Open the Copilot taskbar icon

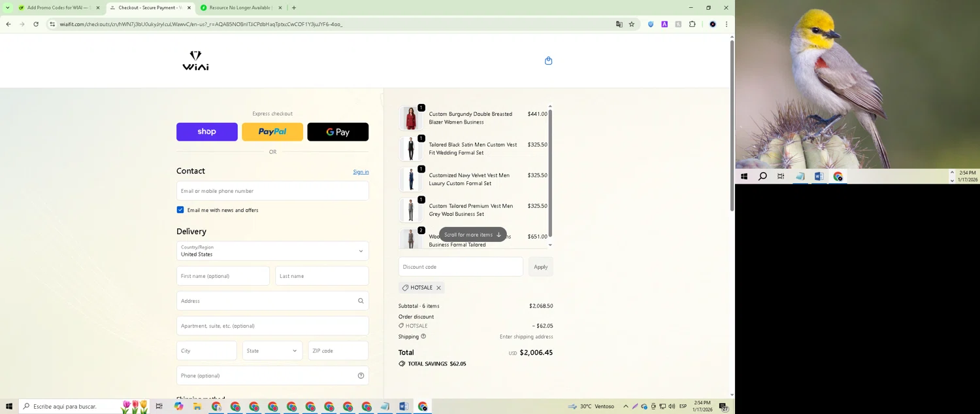[x=178, y=406]
